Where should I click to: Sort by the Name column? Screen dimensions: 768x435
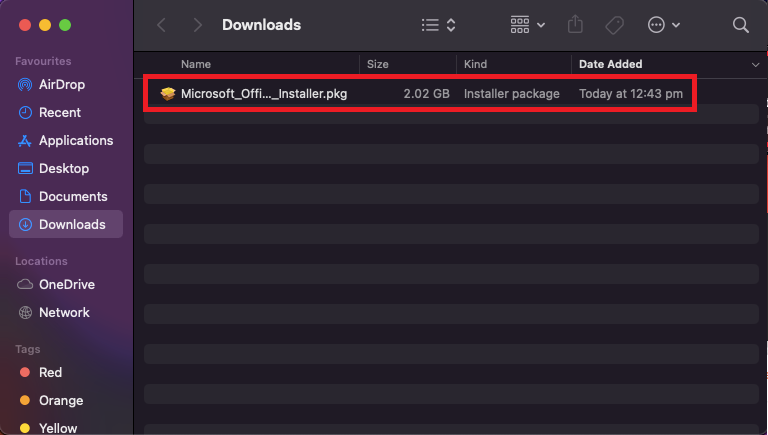[196, 64]
